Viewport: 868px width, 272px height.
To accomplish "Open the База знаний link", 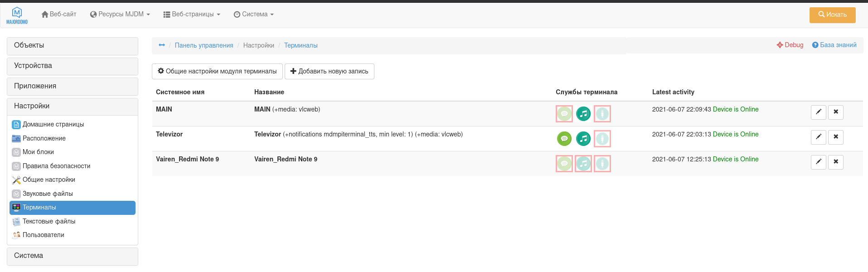I will [x=834, y=45].
